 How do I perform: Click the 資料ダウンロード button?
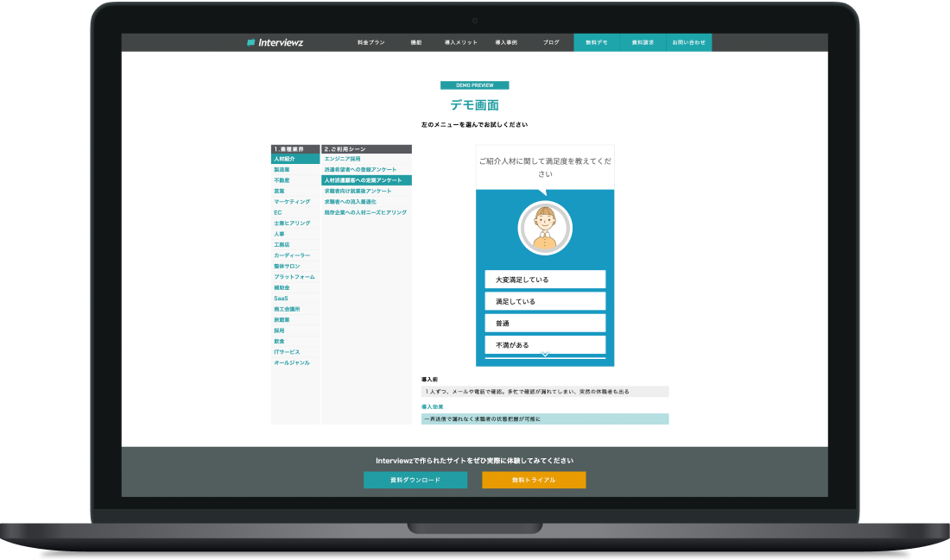tap(416, 480)
